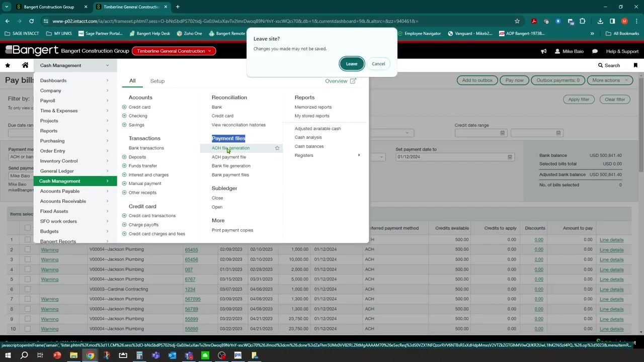This screenshot has width=644, height=362.
Task: Click Line details link in row 6
Action: tap(611, 289)
